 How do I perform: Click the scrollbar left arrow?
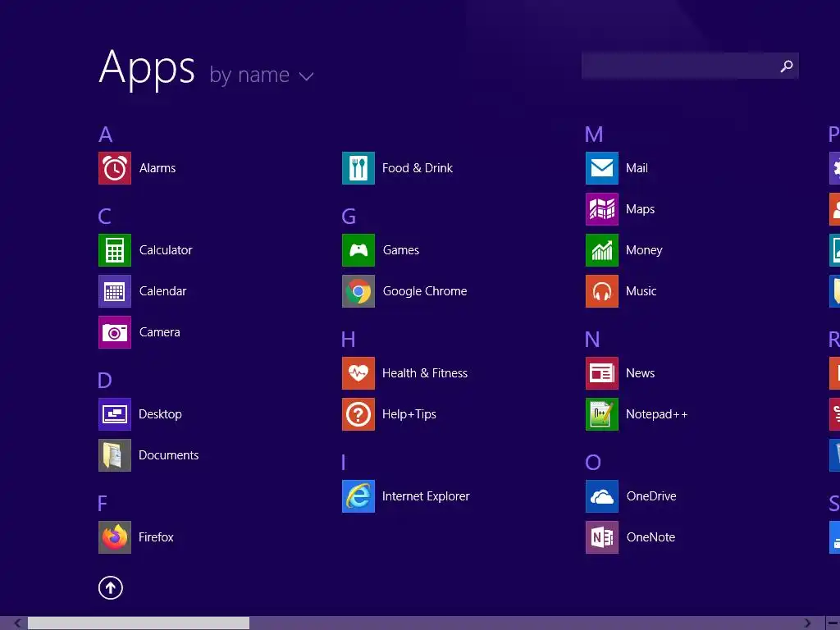pos(18,623)
